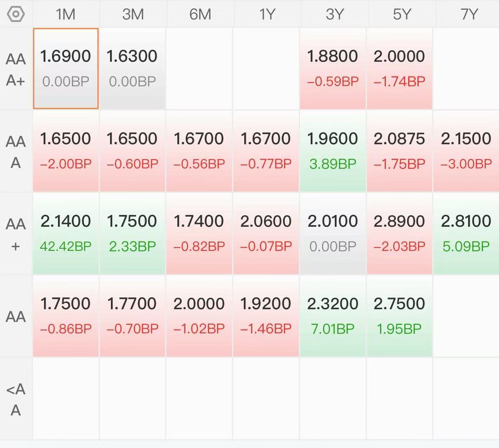Select the 1Y column header
Image resolution: width=499 pixels, height=448 pixels.
[267, 14]
